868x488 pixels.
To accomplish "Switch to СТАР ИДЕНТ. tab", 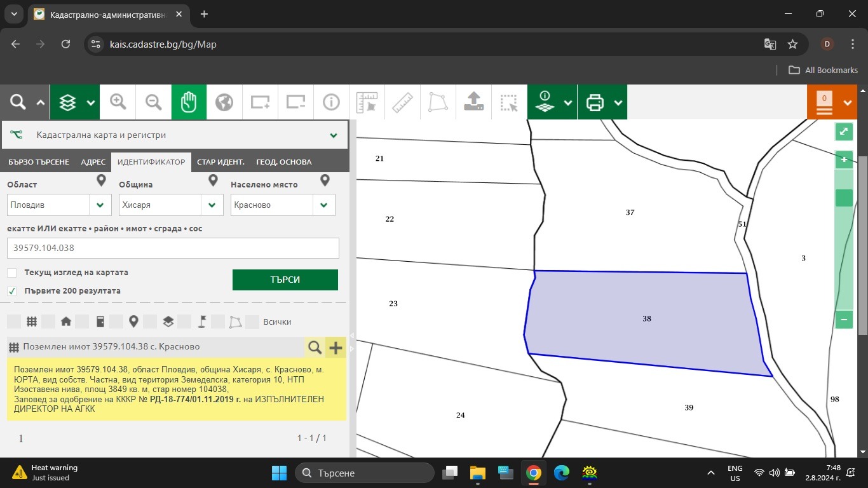I will pos(221,162).
